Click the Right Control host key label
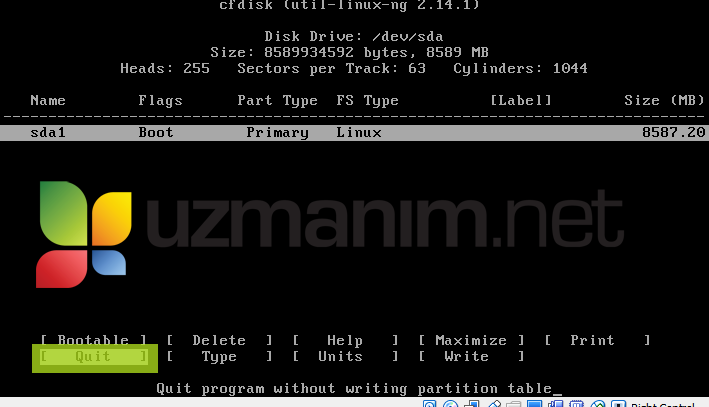The width and height of the screenshot is (709, 407). [x=663, y=405]
